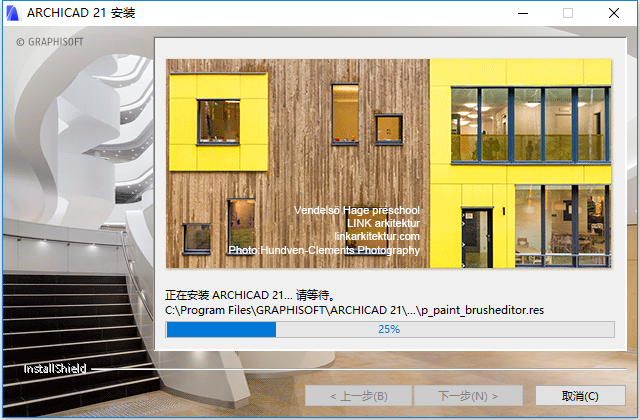
Task: Click the disabled 上一步(B) back button
Action: (358, 396)
